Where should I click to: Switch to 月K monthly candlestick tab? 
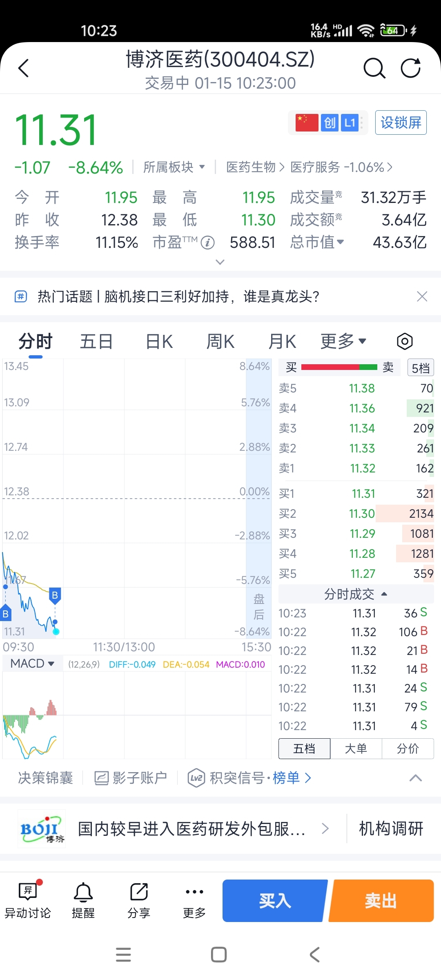point(282,341)
